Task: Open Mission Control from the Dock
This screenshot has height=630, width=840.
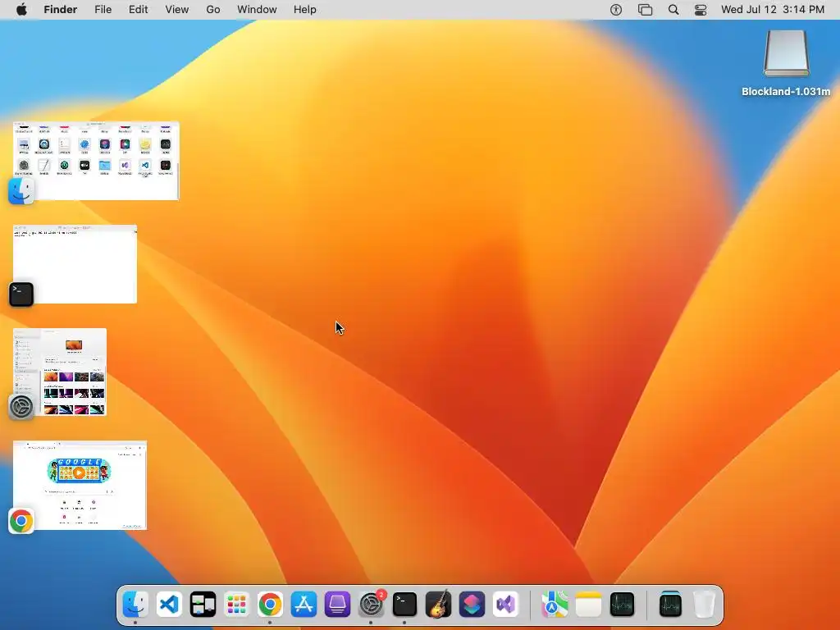Action: coord(203,605)
